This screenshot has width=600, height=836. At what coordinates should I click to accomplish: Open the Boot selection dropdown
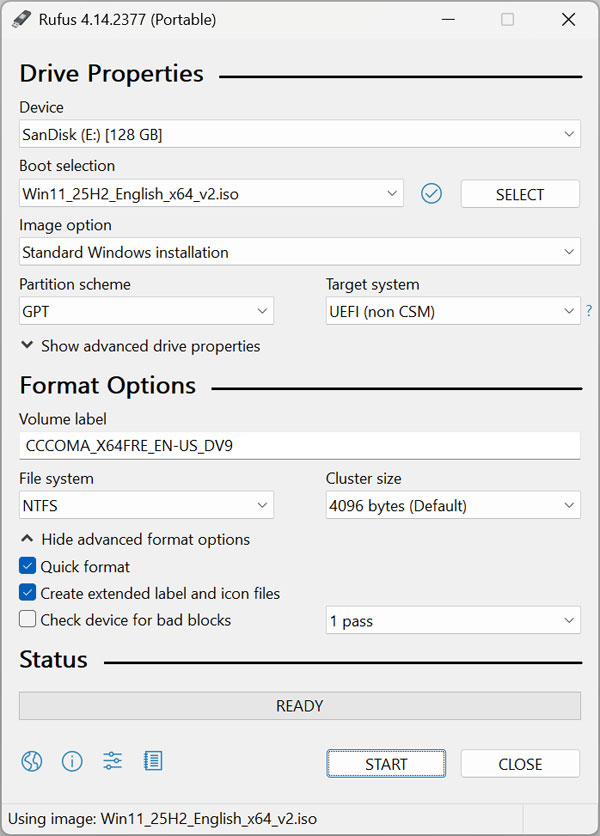pos(211,193)
